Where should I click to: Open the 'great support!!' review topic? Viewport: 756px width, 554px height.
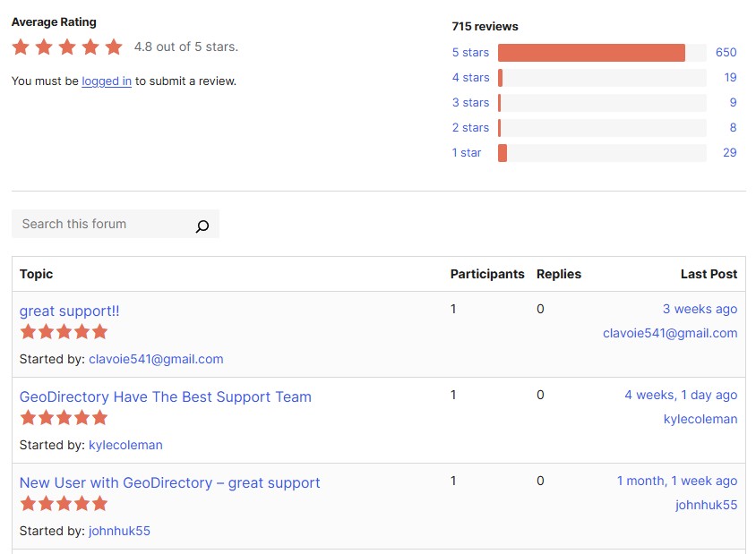click(70, 311)
